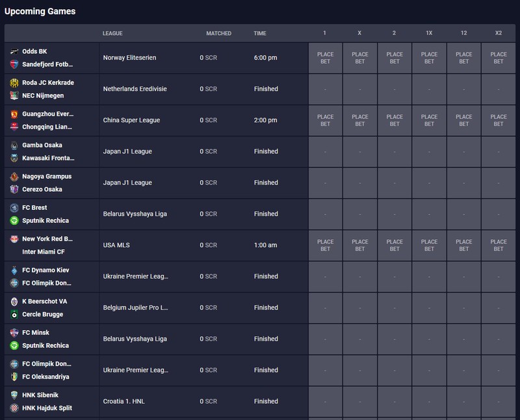Click Belarus Vysshaya Liga cell for FC Minsk
The image size is (520, 420).
click(x=135, y=339)
